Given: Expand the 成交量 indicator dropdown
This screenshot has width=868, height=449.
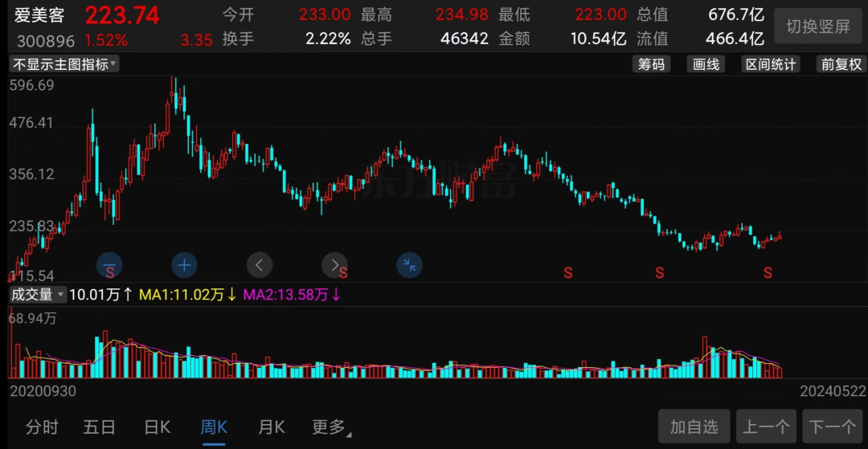Looking at the screenshot, I should tap(38, 295).
